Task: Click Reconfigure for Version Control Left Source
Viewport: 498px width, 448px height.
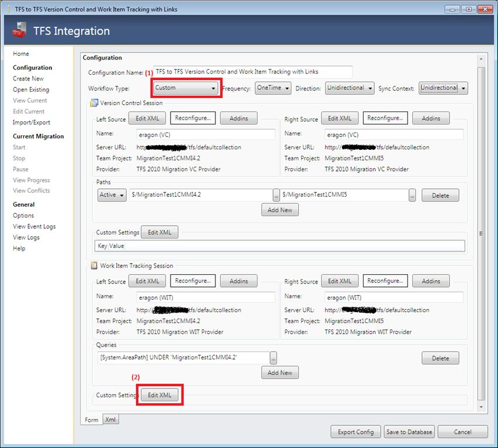Action: [193, 118]
